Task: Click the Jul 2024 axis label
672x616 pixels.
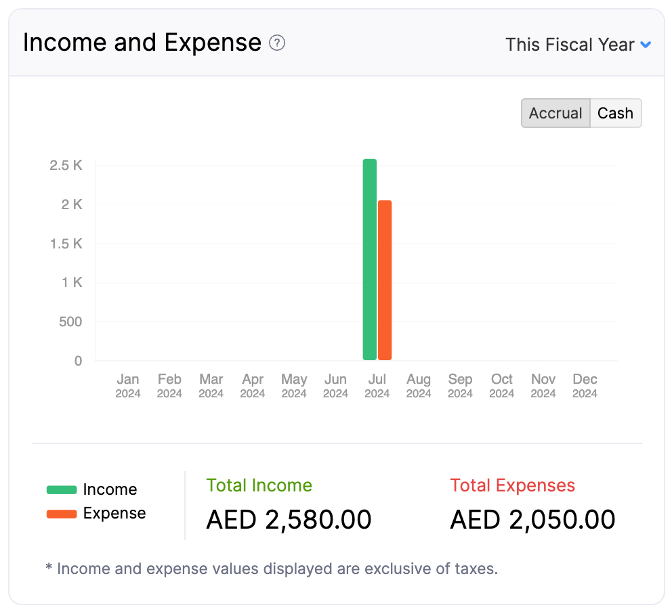Action: [377, 386]
